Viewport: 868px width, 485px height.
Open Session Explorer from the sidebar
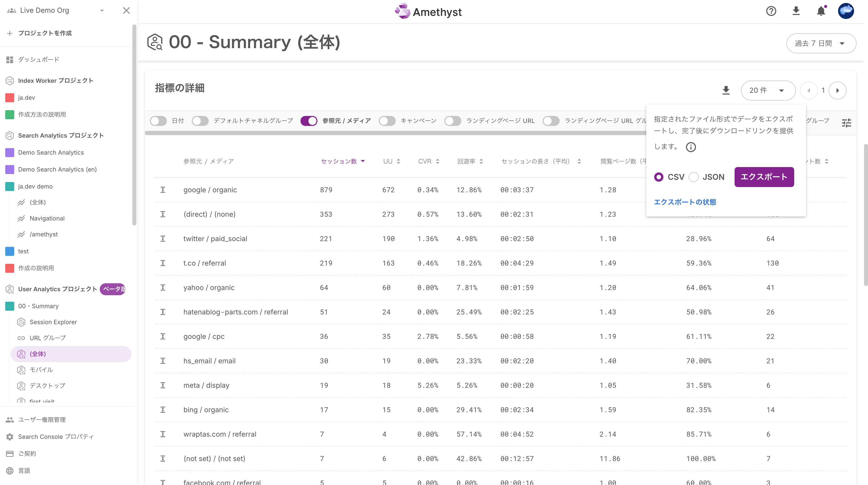(54, 322)
